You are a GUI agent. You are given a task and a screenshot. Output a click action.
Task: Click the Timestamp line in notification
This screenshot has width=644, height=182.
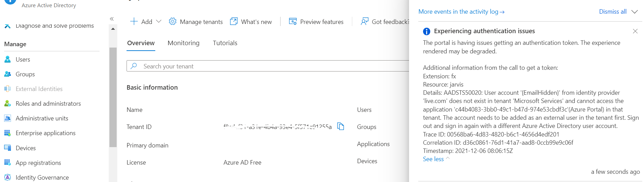coord(468,151)
